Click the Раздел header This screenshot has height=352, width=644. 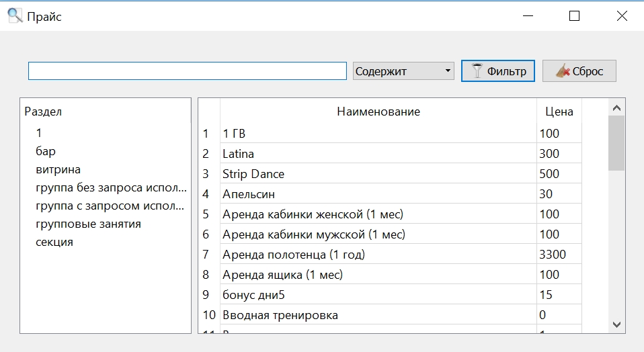pyautogui.click(x=43, y=112)
